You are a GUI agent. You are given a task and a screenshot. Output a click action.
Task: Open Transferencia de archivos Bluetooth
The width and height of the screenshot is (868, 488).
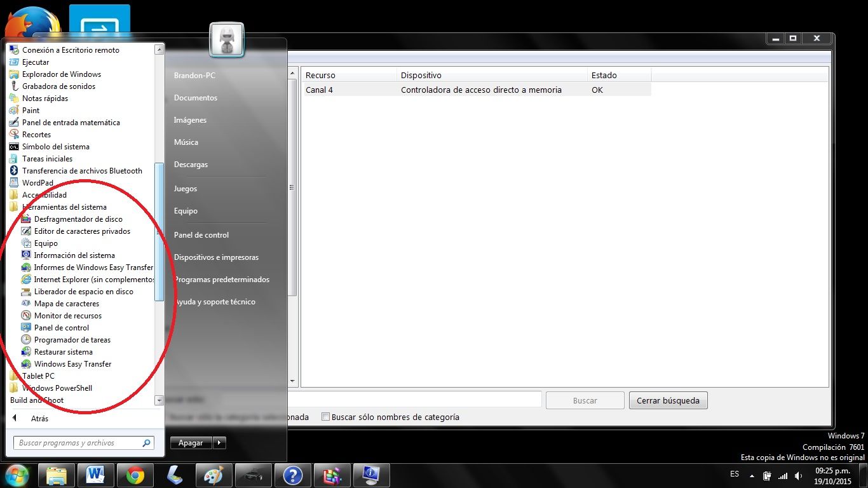(82, 171)
